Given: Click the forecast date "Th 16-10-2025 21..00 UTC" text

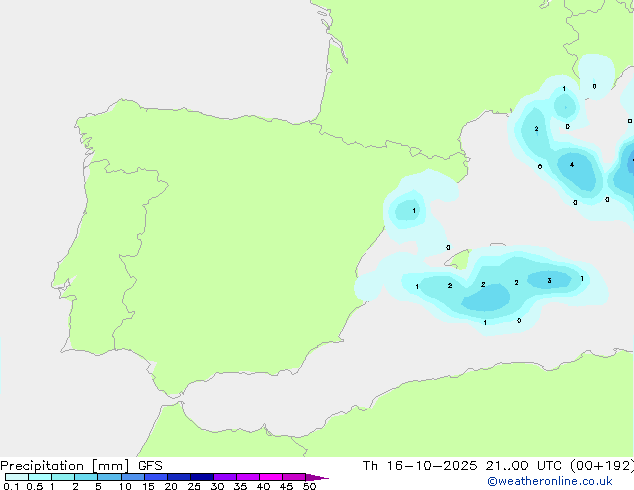Looking at the screenshot, I should pyautogui.click(x=462, y=466).
